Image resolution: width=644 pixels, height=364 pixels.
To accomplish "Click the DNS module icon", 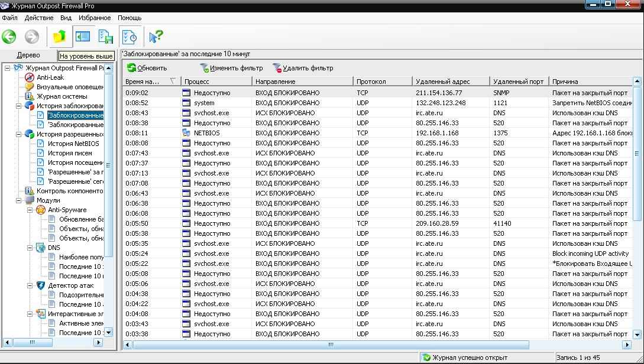I will 41,248.
